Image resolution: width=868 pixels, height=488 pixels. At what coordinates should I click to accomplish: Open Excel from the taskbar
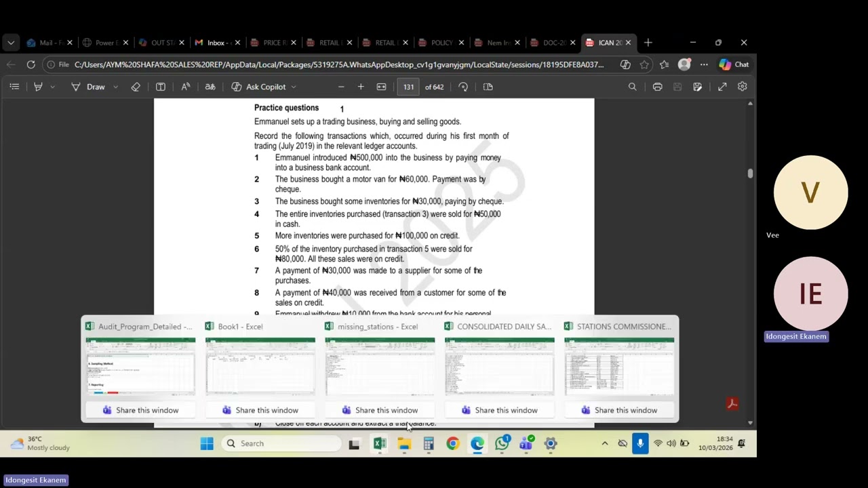pos(380,444)
